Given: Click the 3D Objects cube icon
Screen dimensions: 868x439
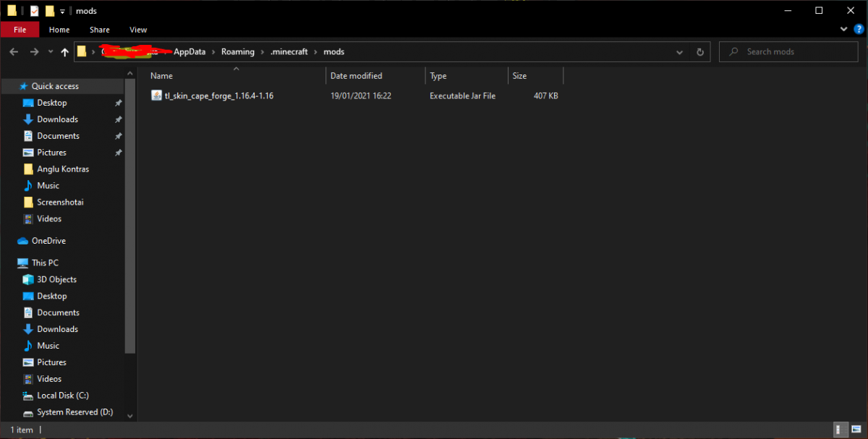Looking at the screenshot, I should click(28, 280).
